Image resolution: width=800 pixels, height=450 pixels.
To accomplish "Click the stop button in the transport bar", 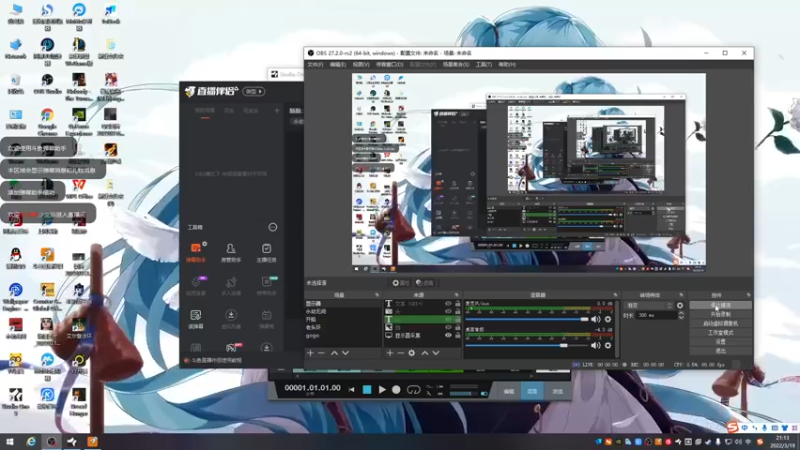I will point(367,390).
